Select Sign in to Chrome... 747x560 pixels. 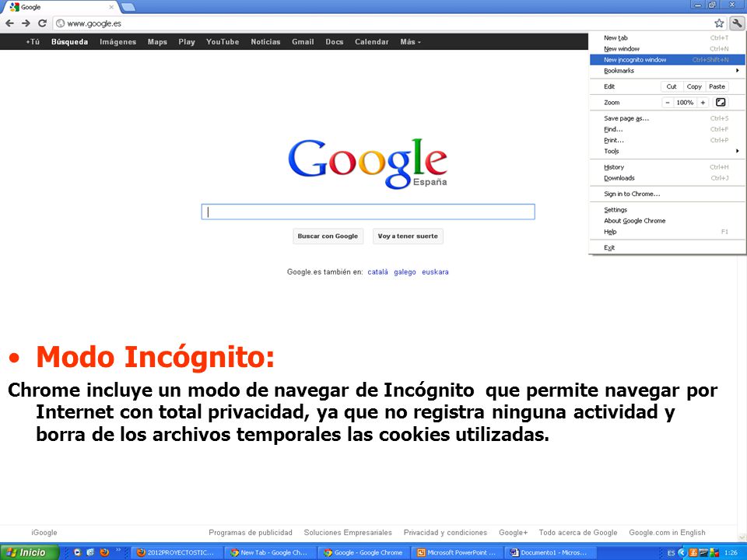coord(667,194)
